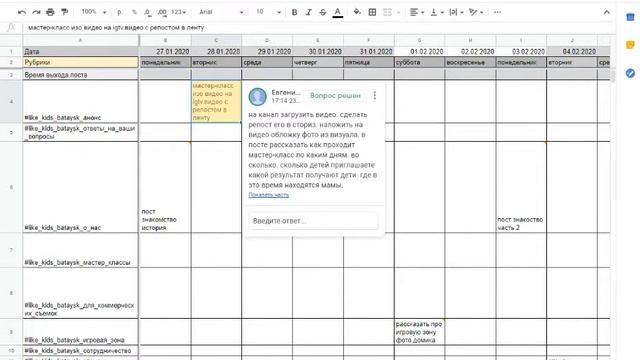Select the #like_kids_bataysk_сотрудничество cell
This screenshot has height=360, width=640.
point(81,351)
